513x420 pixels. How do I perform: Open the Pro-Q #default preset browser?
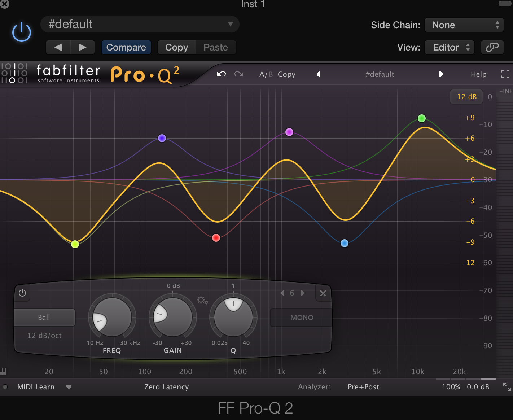(x=380, y=74)
